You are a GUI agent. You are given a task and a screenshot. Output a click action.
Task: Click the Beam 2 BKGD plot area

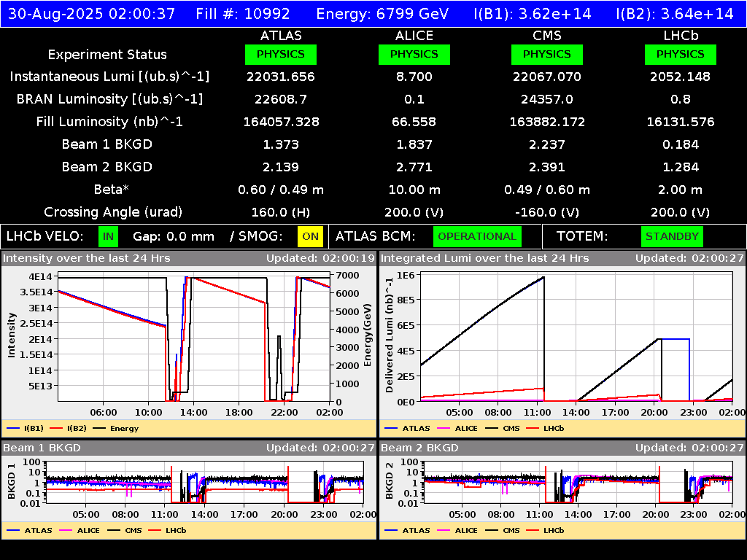578,482
